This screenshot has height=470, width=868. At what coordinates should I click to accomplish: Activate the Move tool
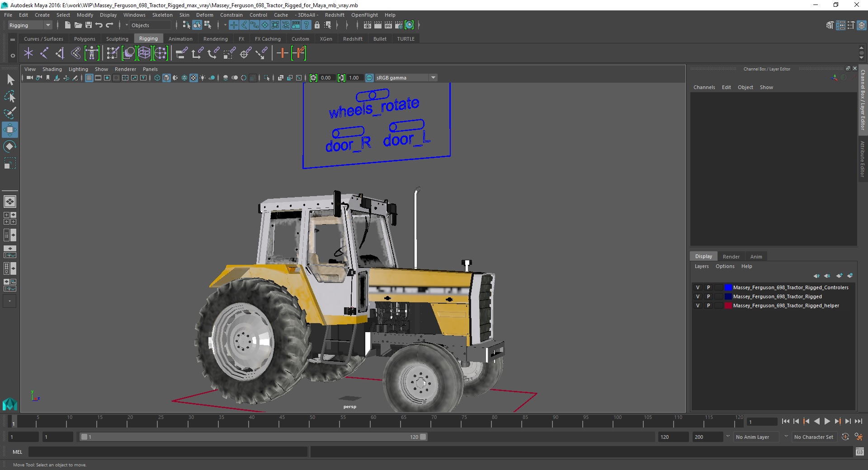[10, 130]
